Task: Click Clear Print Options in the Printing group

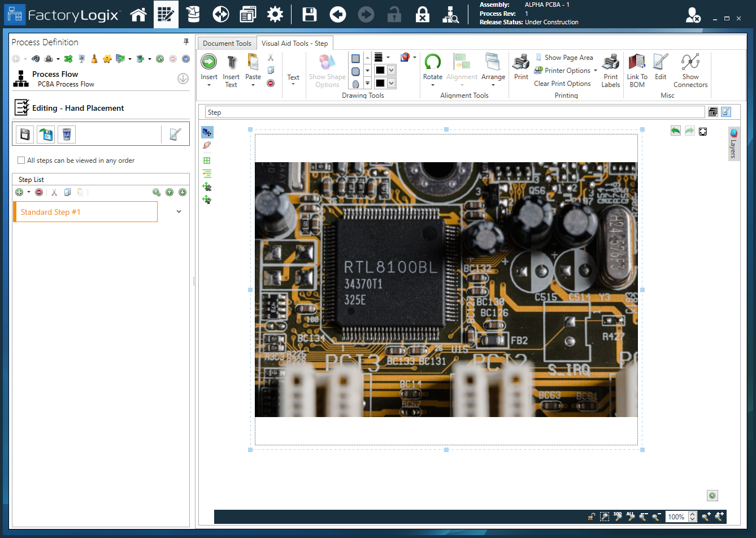Action: (x=563, y=83)
